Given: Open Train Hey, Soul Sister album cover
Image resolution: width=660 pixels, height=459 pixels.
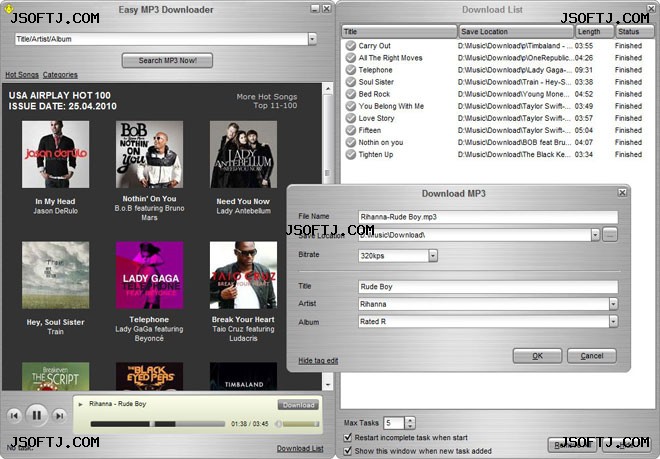Looking at the screenshot, I should tap(56, 275).
